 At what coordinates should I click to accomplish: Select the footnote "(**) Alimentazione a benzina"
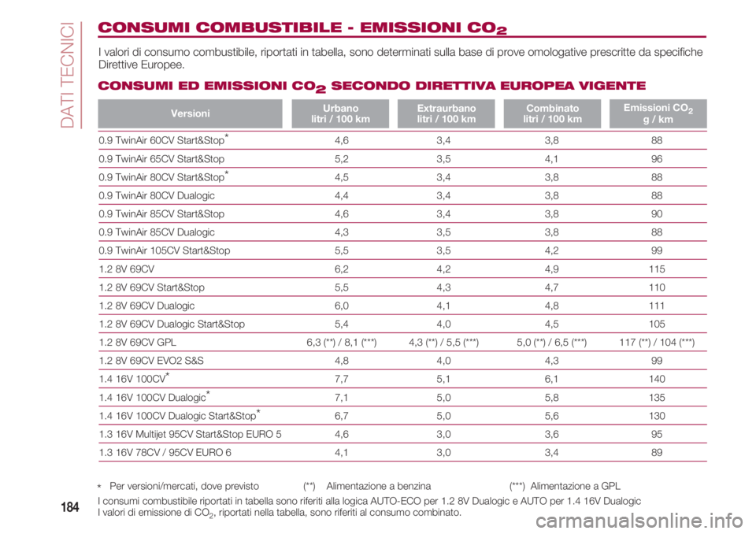pos(367,486)
